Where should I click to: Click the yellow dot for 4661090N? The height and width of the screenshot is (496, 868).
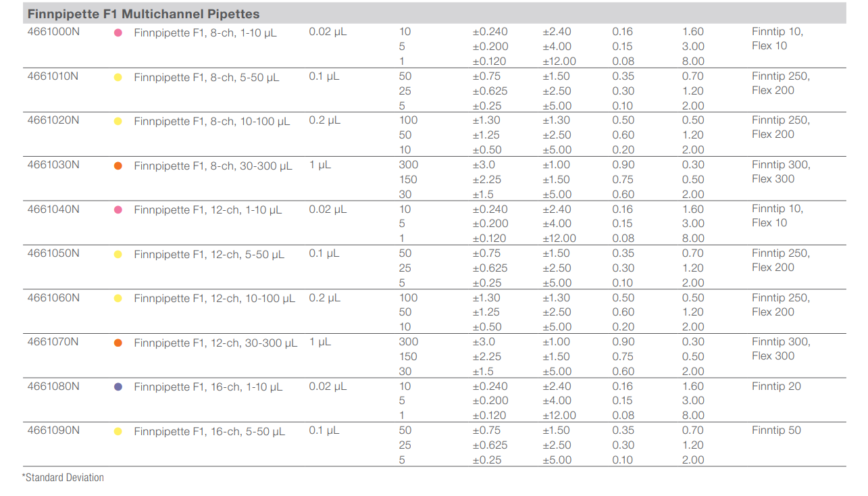(x=118, y=431)
